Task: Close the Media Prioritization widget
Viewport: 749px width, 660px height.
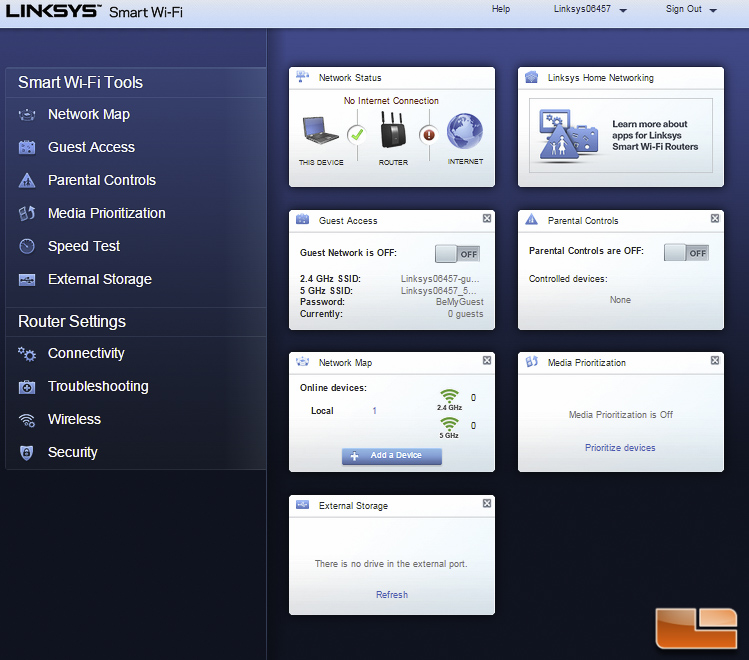Action: 715,361
